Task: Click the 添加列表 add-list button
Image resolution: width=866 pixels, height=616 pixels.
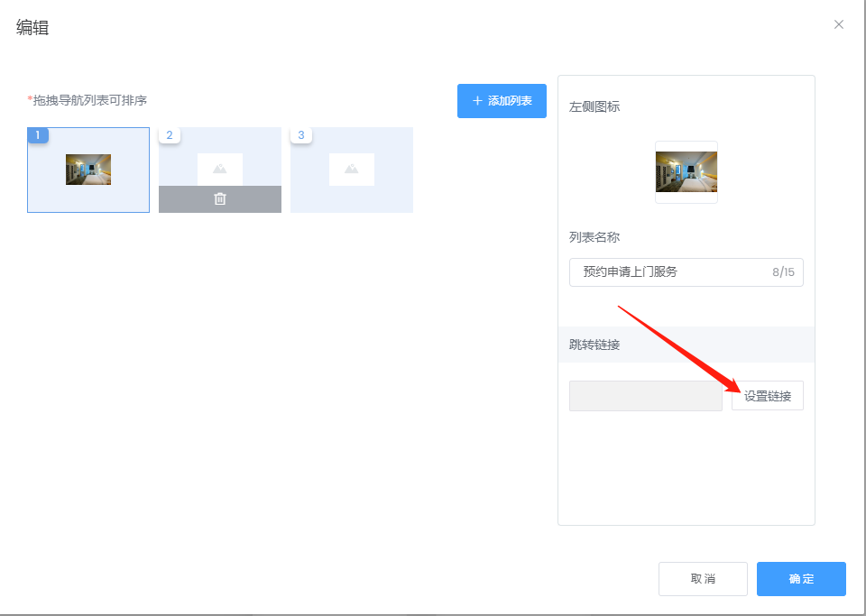Action: pos(502,101)
